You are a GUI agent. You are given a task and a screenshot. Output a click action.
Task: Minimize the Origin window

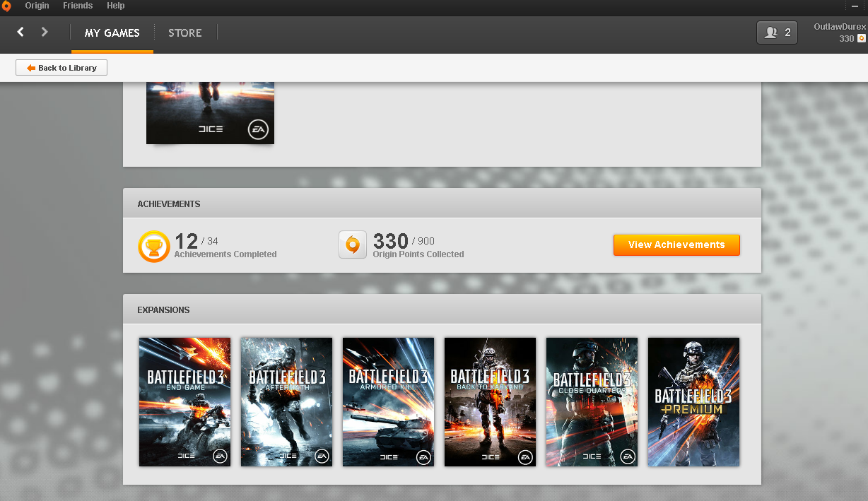pos(855,6)
